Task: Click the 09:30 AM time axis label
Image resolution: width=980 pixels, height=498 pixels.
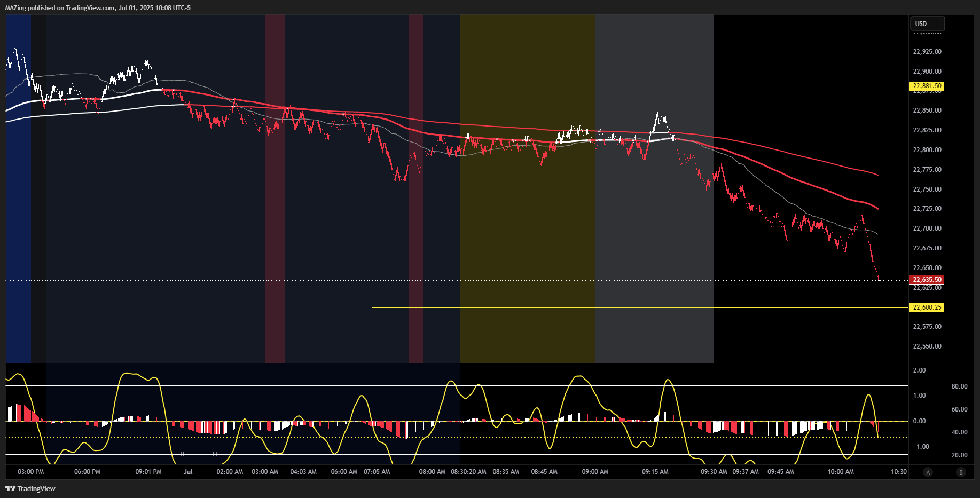Action: pos(714,472)
